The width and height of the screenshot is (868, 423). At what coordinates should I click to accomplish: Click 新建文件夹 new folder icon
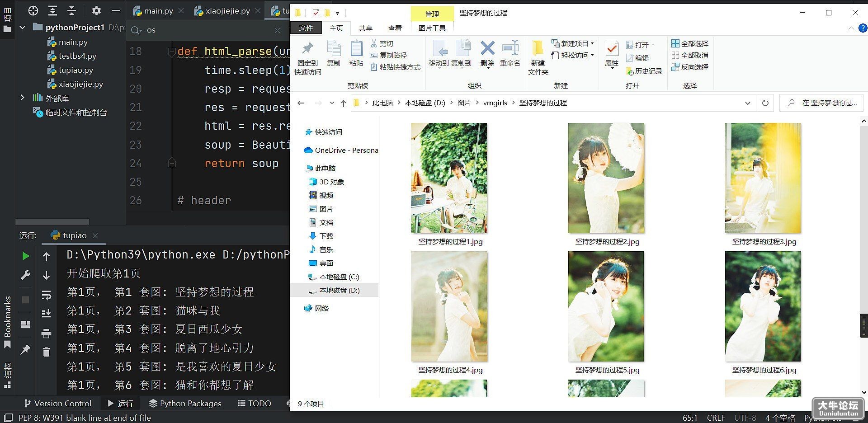pyautogui.click(x=538, y=48)
